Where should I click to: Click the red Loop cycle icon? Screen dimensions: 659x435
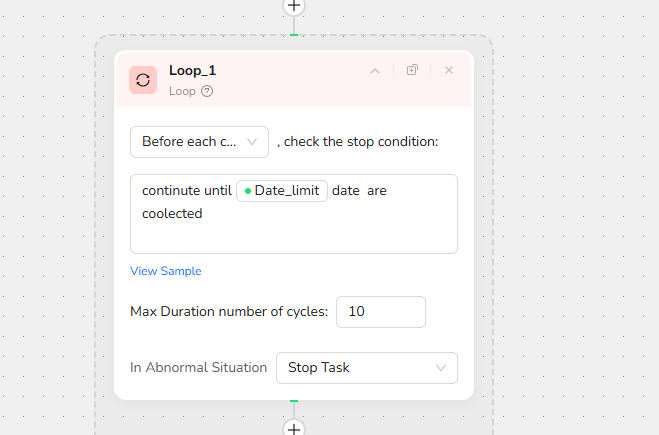click(143, 80)
